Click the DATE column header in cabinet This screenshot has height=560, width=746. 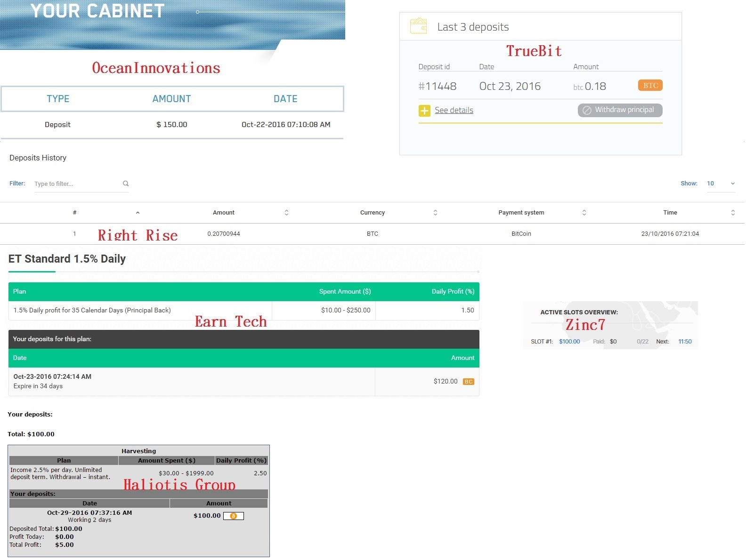pos(285,99)
